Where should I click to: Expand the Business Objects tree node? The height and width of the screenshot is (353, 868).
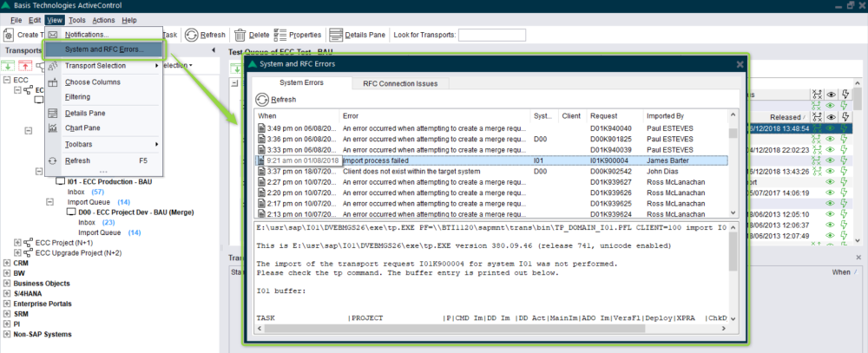pyautogui.click(x=7, y=284)
